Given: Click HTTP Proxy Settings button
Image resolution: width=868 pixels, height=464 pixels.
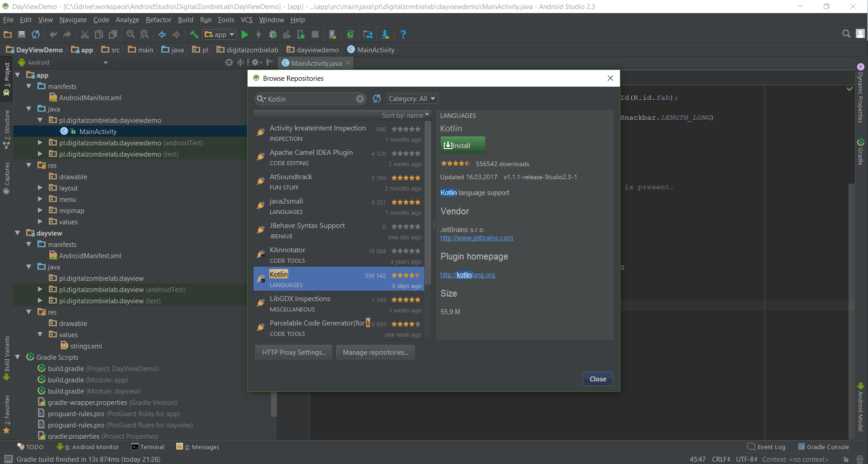Looking at the screenshot, I should click(294, 352).
